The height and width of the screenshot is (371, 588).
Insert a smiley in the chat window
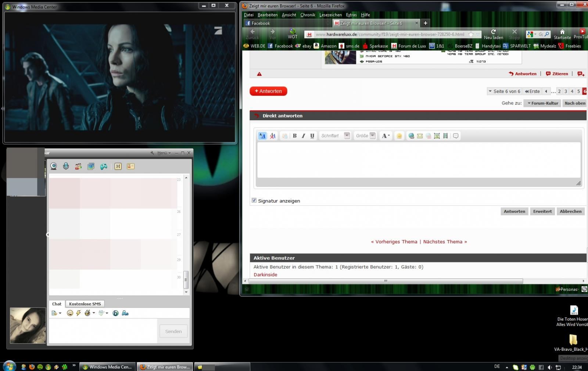[x=70, y=313]
